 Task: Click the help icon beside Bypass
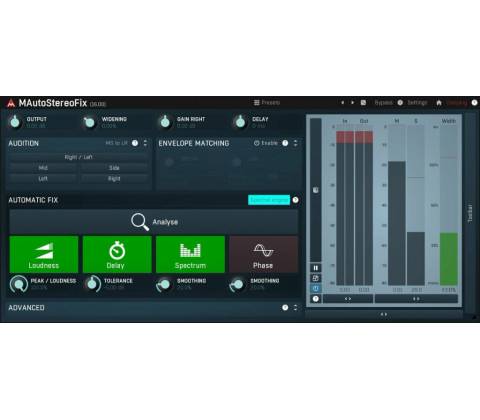point(400,103)
